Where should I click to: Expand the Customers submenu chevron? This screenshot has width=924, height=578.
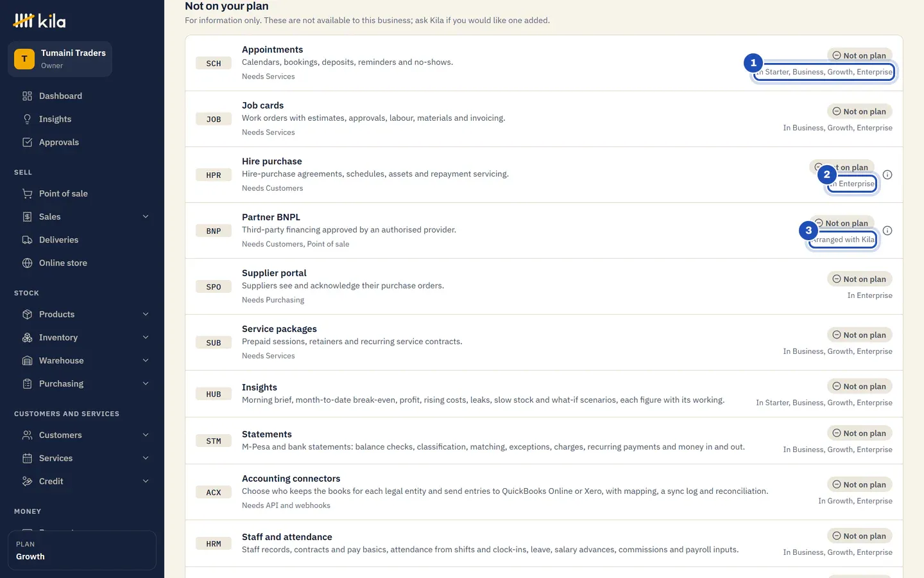pyautogui.click(x=146, y=435)
